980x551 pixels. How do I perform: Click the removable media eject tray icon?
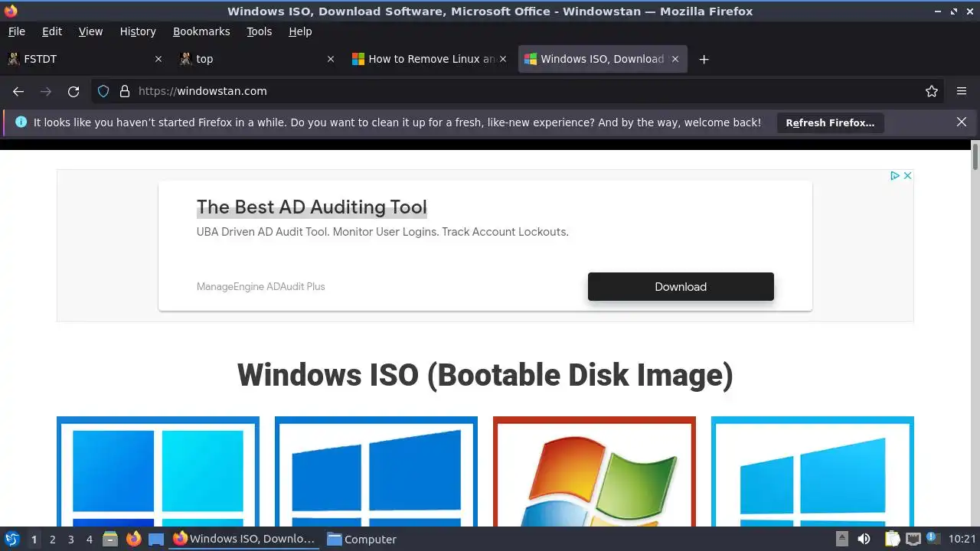[841, 539]
